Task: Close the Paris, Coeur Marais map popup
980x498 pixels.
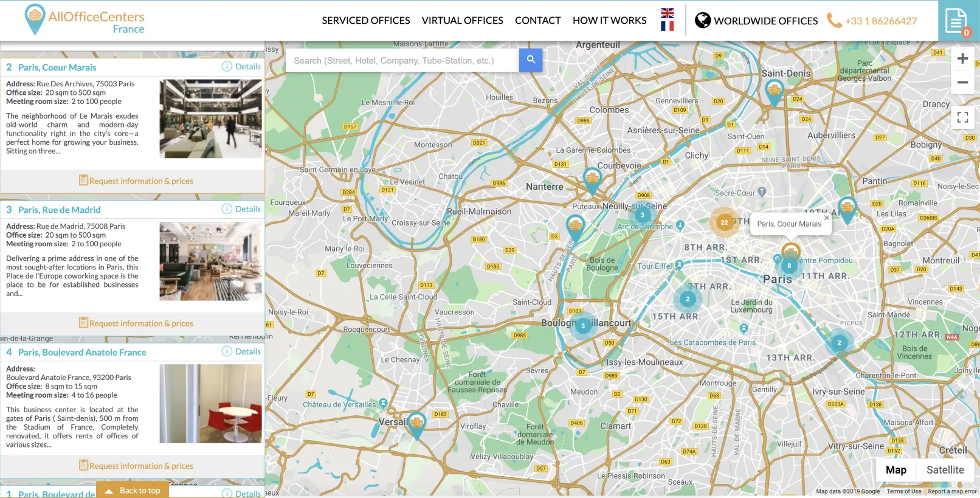Action: (826, 217)
